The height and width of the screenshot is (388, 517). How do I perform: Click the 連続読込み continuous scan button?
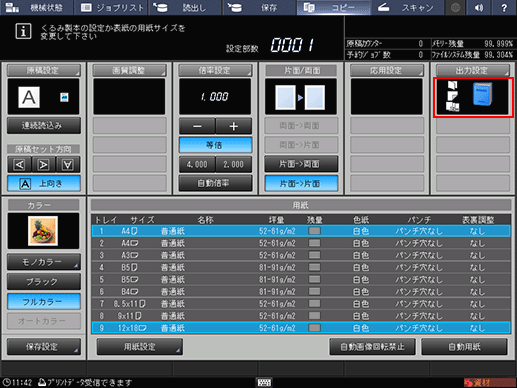pos(44,126)
